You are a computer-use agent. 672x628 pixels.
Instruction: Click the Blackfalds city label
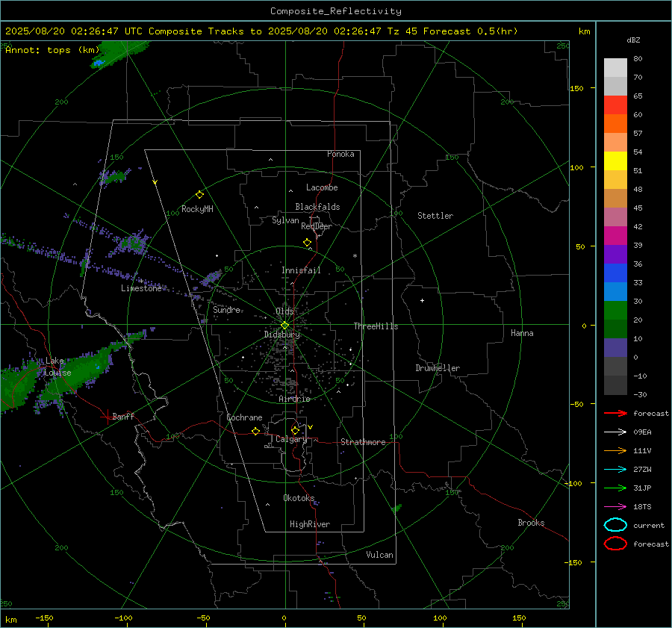point(317,207)
